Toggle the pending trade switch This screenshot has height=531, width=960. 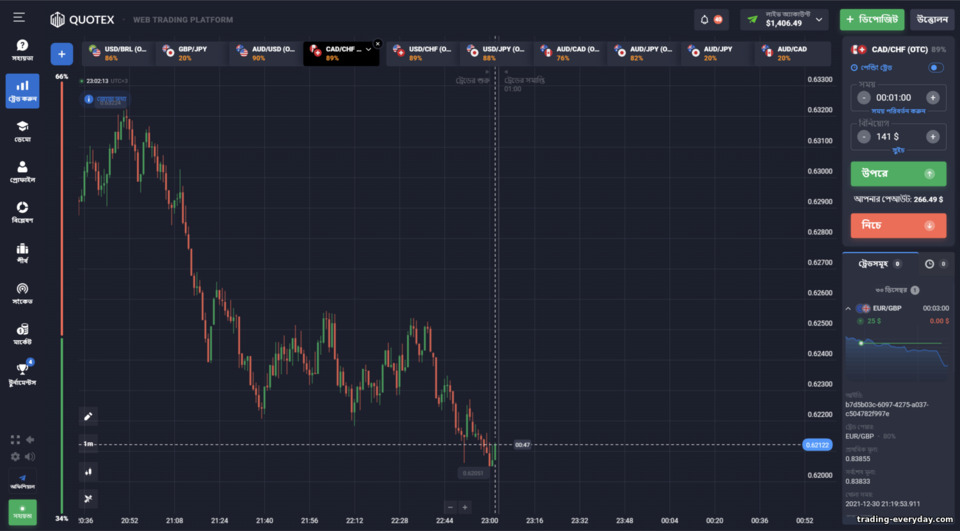[x=936, y=67]
